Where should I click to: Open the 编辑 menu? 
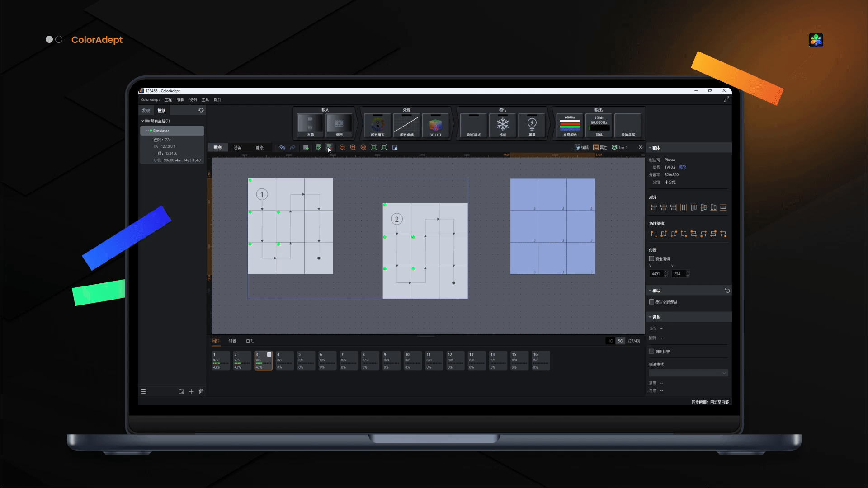[180, 99]
